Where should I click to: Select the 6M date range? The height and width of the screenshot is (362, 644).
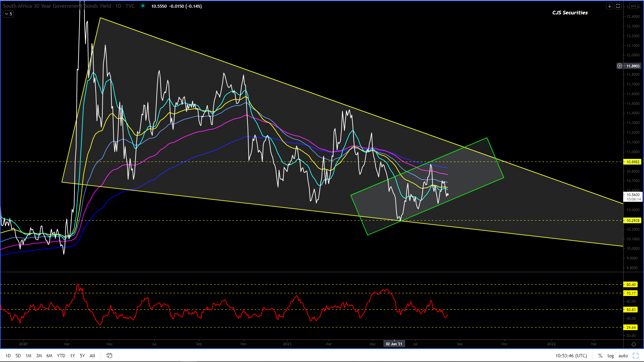click(49, 356)
